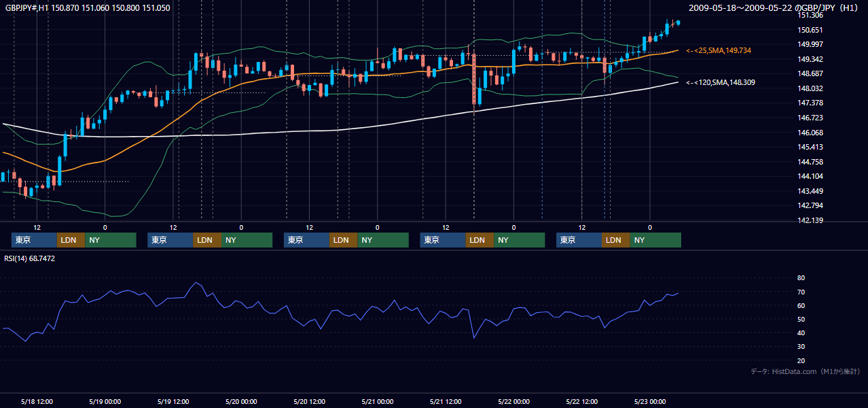The width and height of the screenshot is (868, 408).
Task: Click the LDN session block for 5/18
Action: (x=71, y=240)
